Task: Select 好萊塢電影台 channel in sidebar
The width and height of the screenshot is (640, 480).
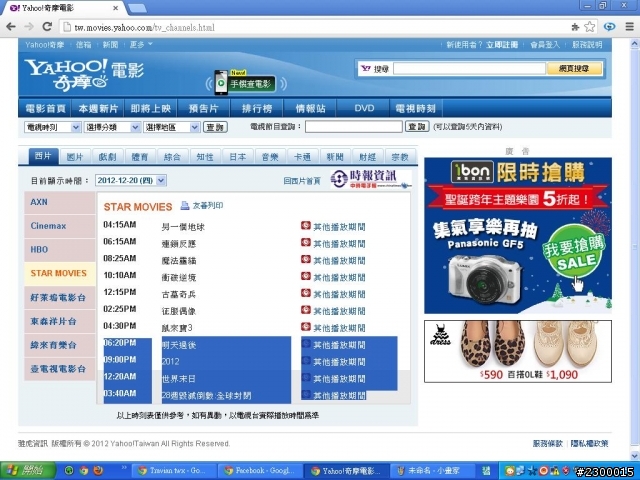Action: (60, 298)
